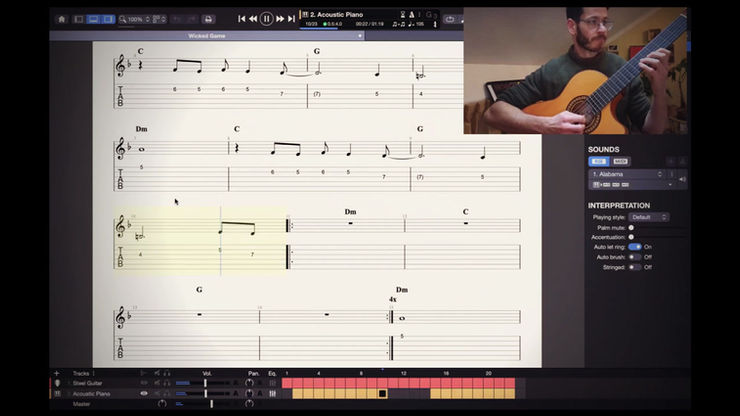The width and height of the screenshot is (740, 416).
Task: Select the Wicked Game document tab
Action: tap(207, 36)
